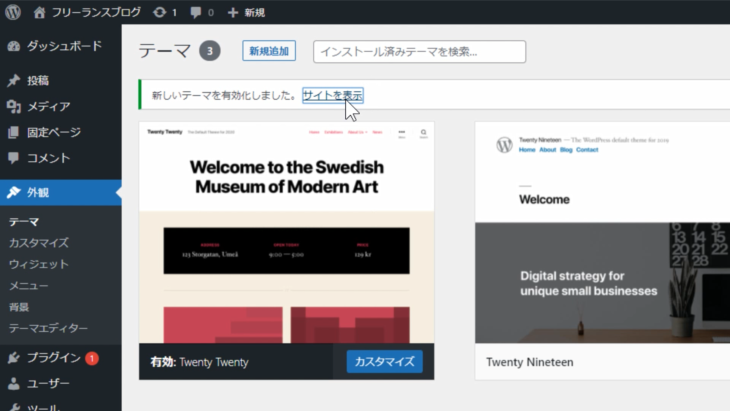Open Twenty Twenty theme screenshot
730x411 pixels.
click(x=286, y=233)
